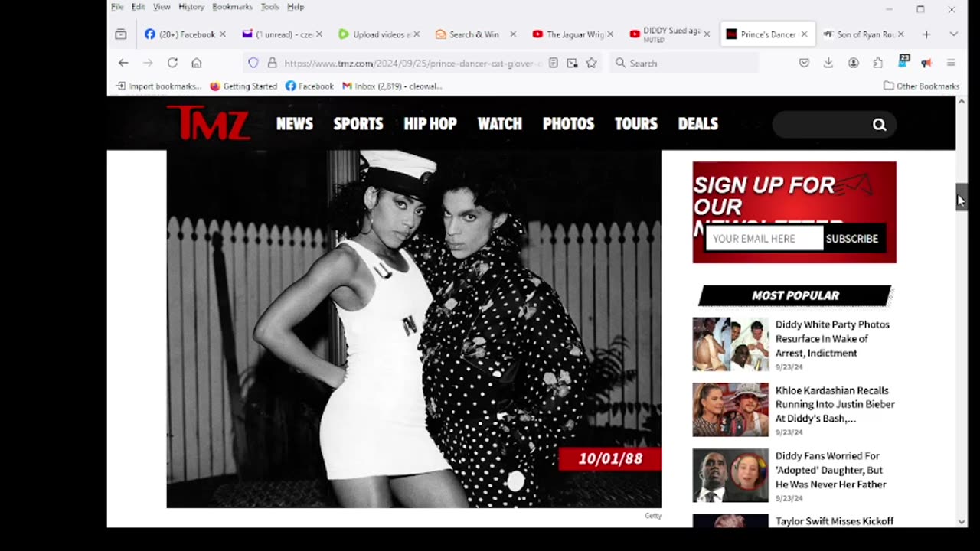Click the TMZ logo
This screenshot has width=980, height=551.
(208, 123)
